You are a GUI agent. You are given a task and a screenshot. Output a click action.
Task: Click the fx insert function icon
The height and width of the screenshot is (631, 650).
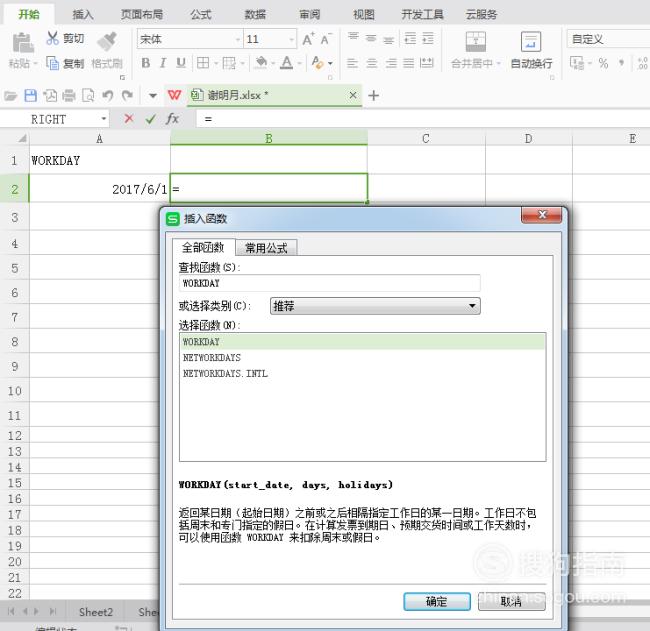[172, 119]
